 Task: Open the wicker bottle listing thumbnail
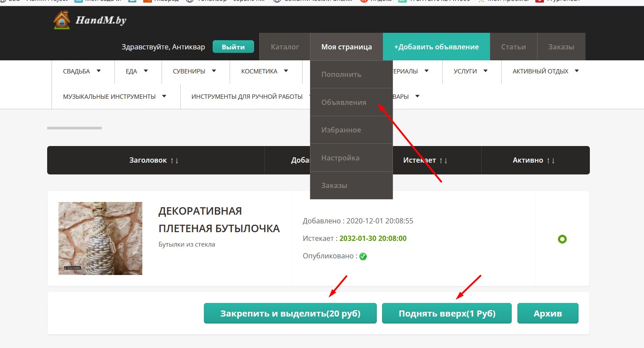tap(100, 238)
